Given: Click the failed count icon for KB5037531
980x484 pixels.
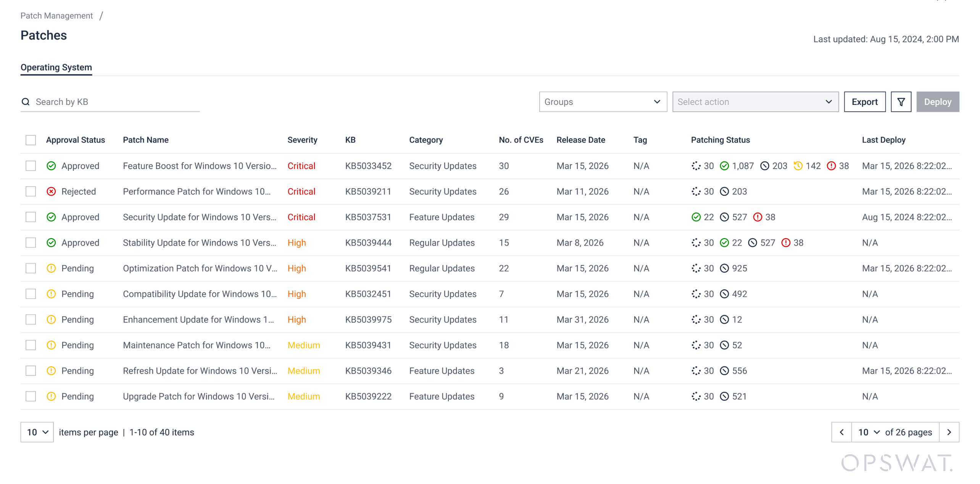Looking at the screenshot, I should [x=757, y=217].
